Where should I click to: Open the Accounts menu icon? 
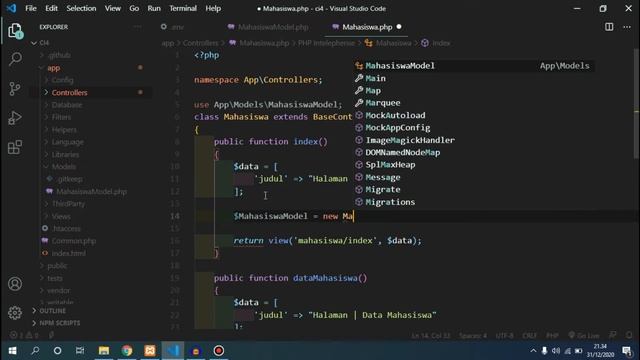coord(15,284)
